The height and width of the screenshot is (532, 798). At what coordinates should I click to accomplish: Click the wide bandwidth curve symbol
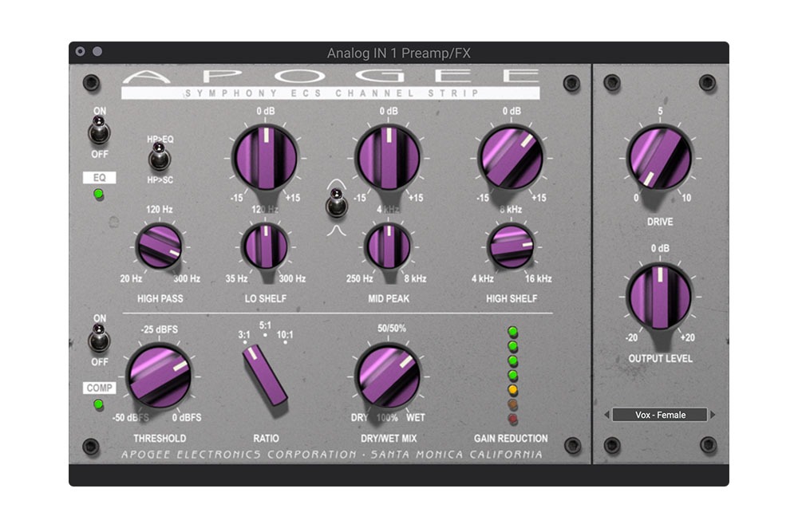coord(336,183)
